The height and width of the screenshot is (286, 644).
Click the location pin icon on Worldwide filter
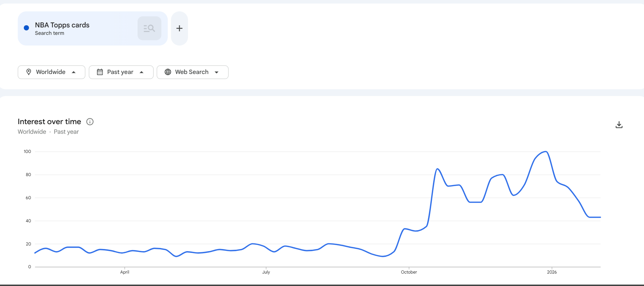click(x=29, y=72)
